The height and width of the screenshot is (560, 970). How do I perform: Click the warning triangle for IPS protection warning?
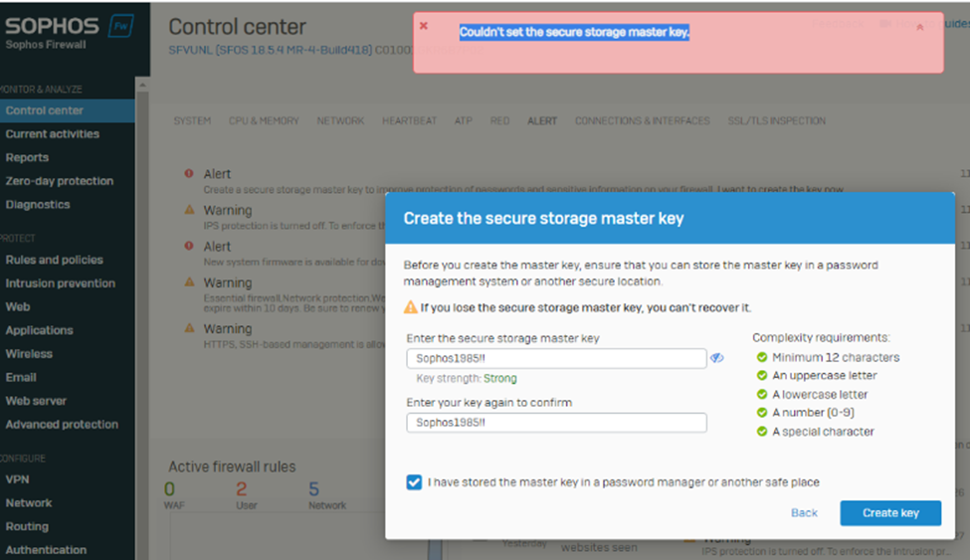tap(189, 210)
